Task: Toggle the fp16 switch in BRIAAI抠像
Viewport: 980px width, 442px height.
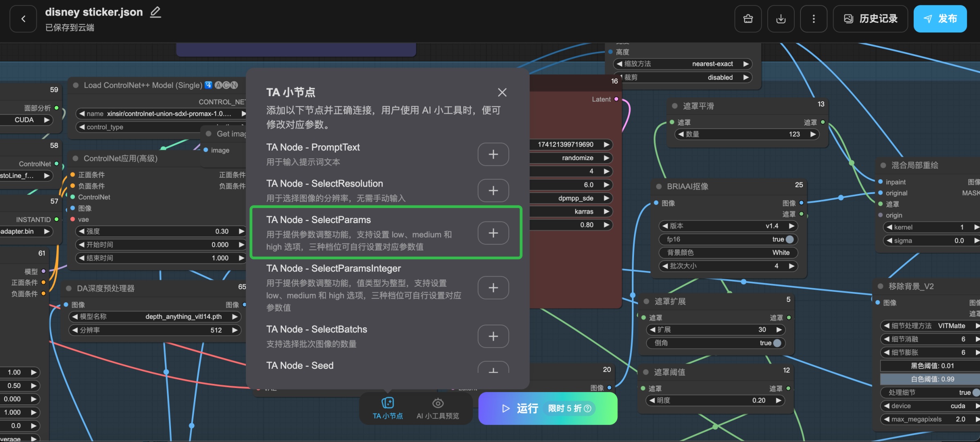Action: 789,239
